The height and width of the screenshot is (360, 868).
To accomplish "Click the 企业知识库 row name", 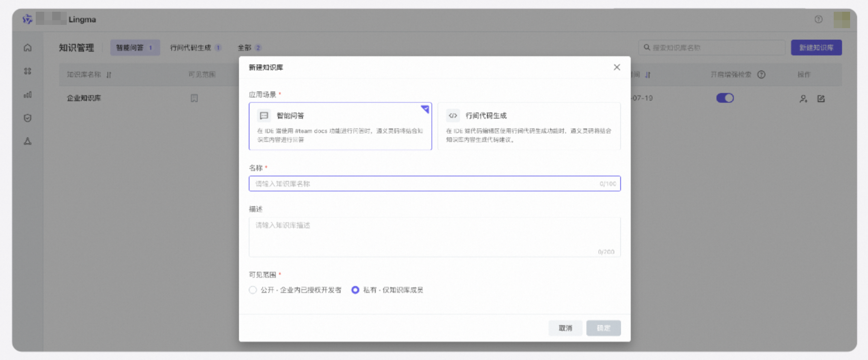I will pyautogui.click(x=84, y=98).
